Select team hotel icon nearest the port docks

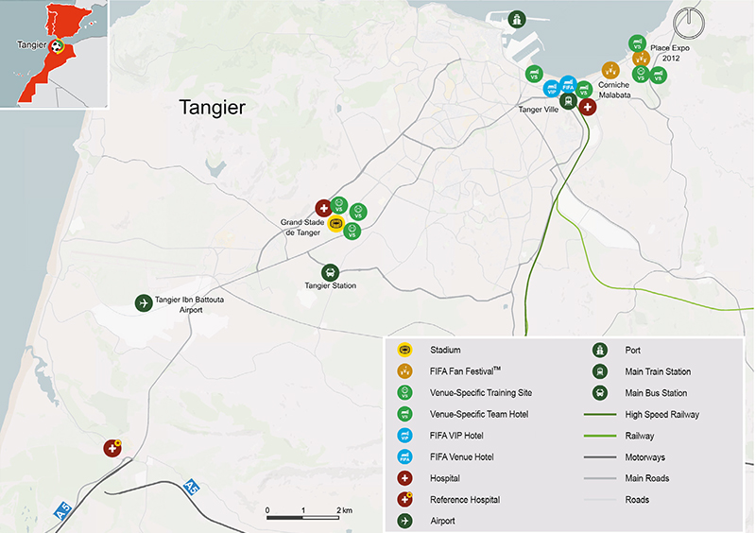(x=534, y=74)
